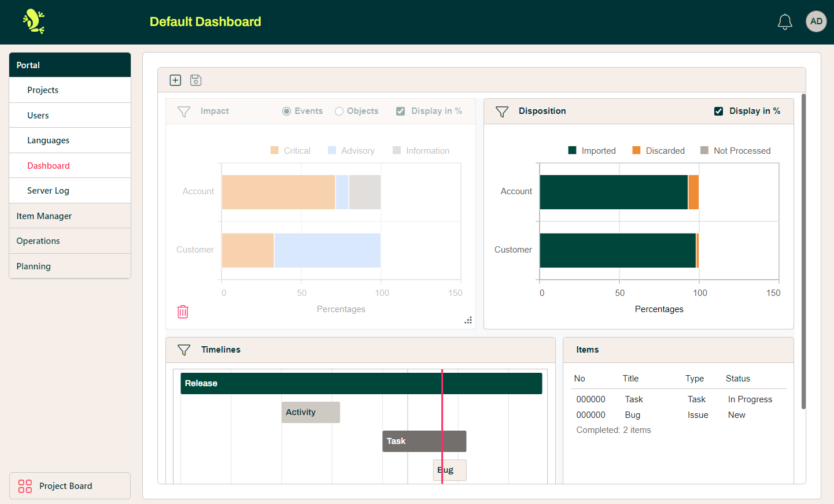
Task: Select the Events radio button
Action: (x=286, y=112)
